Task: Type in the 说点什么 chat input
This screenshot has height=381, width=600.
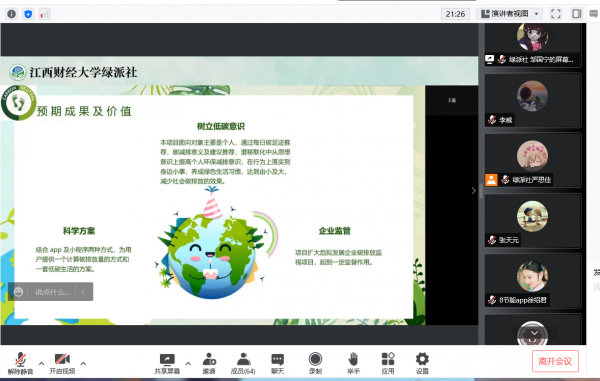Action: coord(52,292)
